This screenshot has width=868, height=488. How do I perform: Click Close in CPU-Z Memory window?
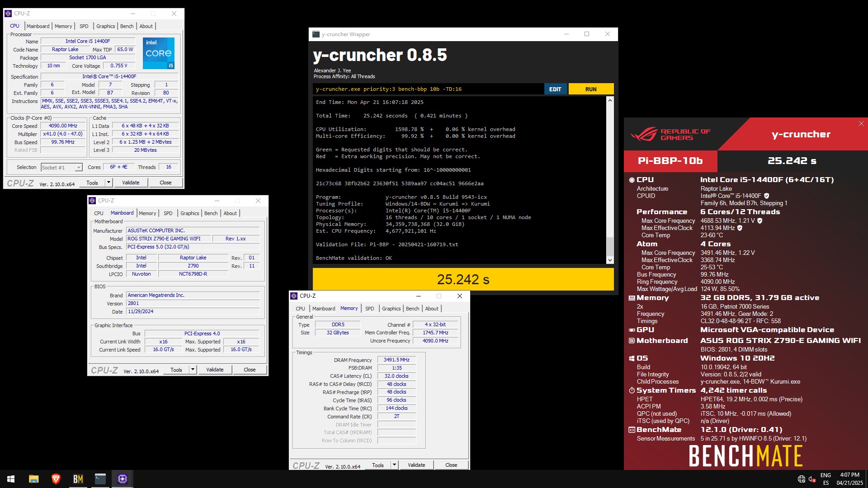pos(451,465)
